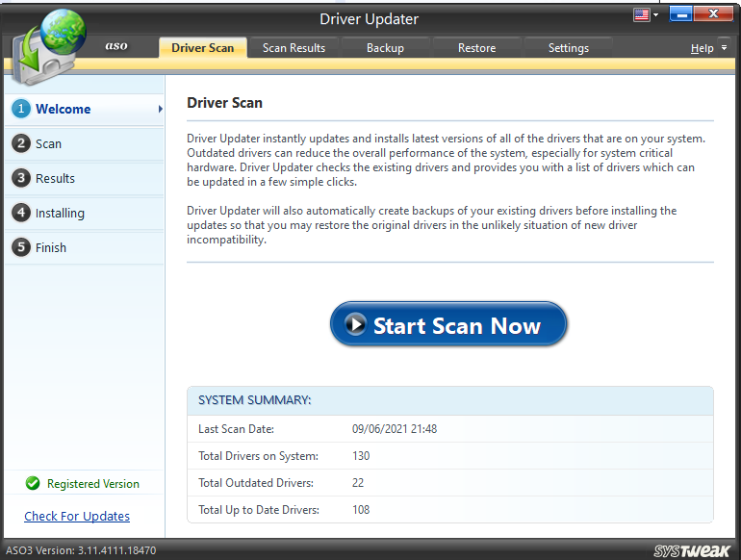The width and height of the screenshot is (741, 560).
Task: Open the Help menu
Action: tap(702, 48)
